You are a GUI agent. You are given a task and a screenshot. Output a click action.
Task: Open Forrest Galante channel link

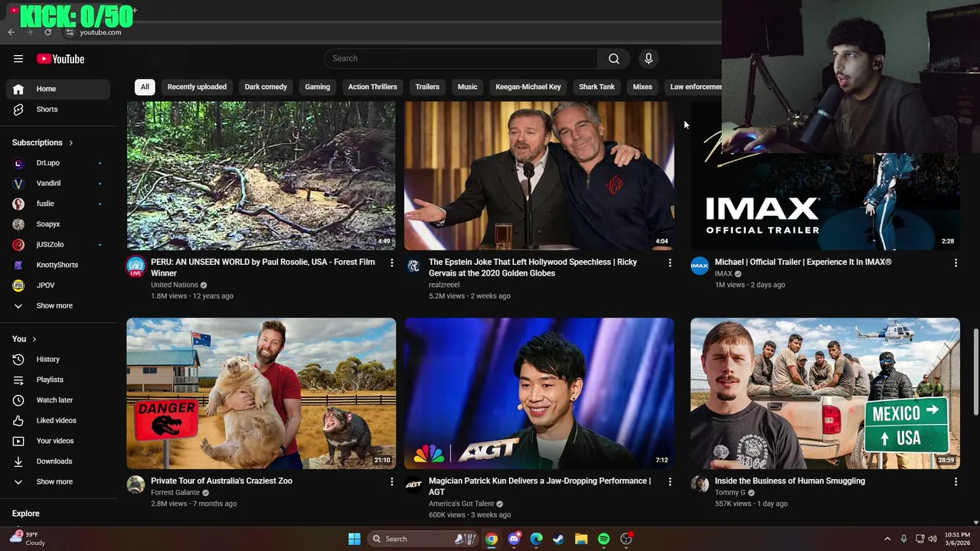tap(175, 493)
